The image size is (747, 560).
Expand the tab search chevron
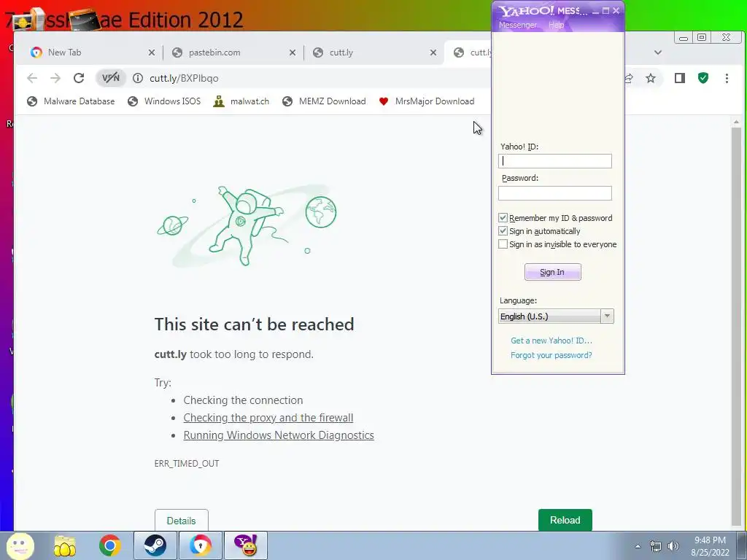point(658,52)
